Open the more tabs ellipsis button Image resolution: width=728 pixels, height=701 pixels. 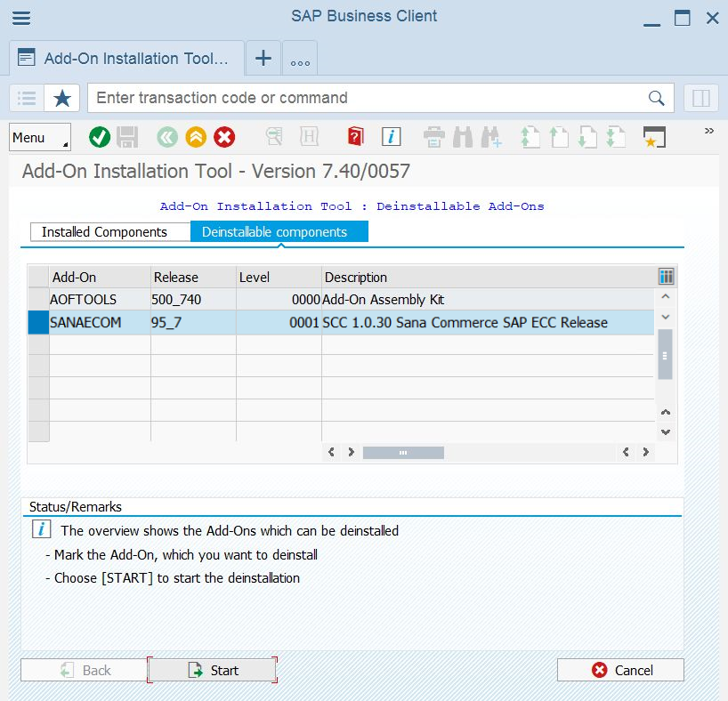click(300, 59)
